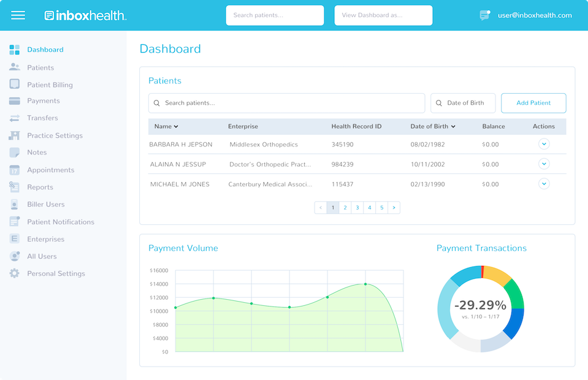Click the Add Patient button
Viewport: 588px width, 380px height.
pyautogui.click(x=533, y=103)
